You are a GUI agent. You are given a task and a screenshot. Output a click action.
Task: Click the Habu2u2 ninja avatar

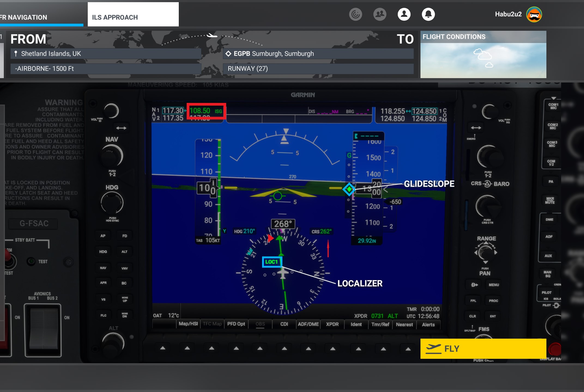pos(534,14)
